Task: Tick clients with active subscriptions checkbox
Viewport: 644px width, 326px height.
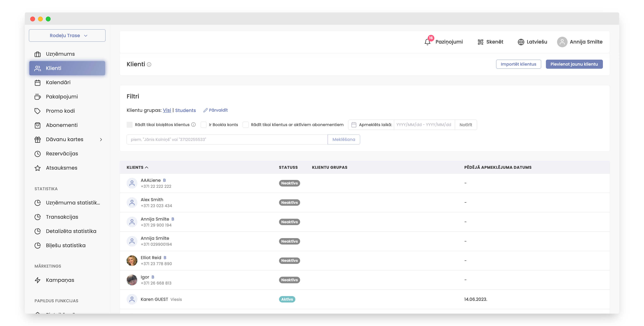Action: [x=246, y=125]
